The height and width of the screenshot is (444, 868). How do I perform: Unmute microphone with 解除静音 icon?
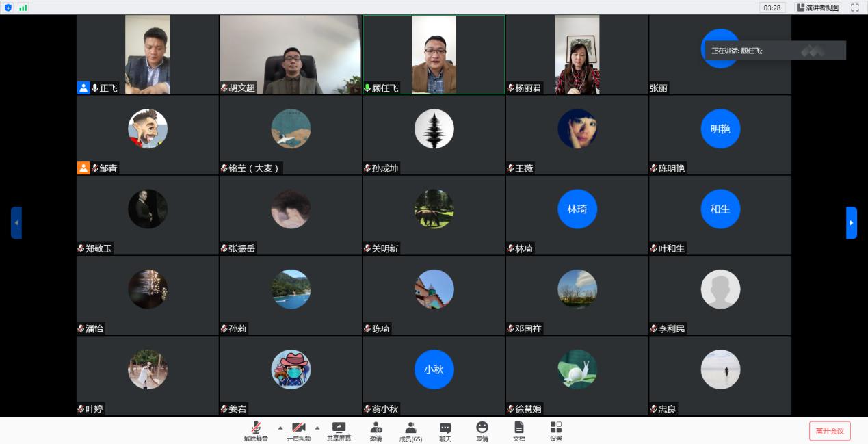tap(256, 430)
